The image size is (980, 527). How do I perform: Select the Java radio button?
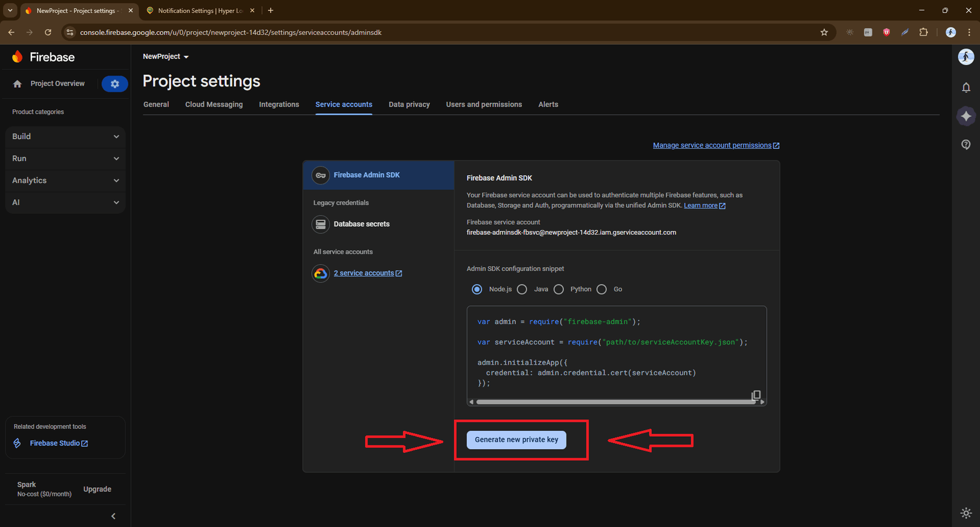522,289
